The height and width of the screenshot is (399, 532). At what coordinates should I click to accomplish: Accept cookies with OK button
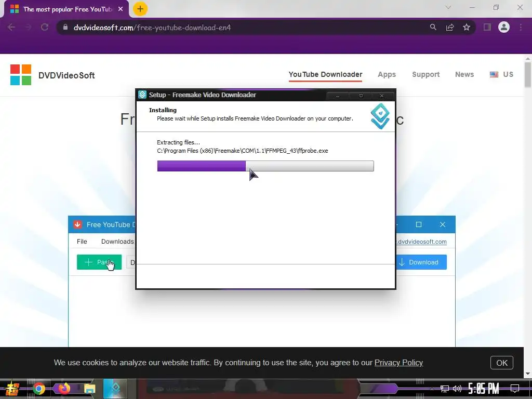tap(502, 363)
